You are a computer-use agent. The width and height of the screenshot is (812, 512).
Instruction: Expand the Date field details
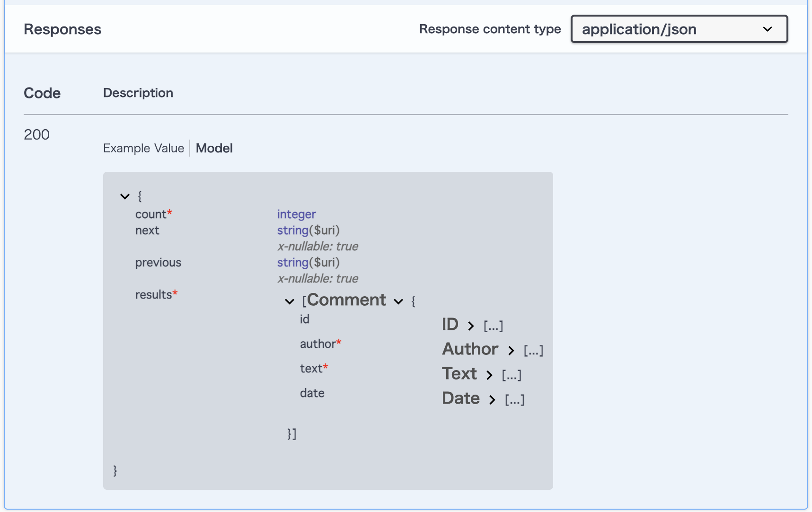pos(492,400)
